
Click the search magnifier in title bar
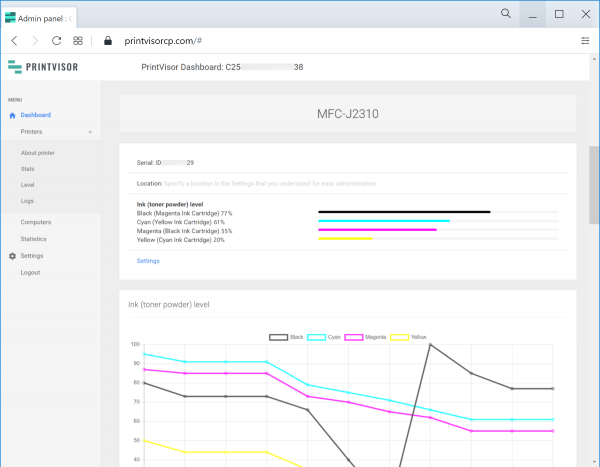[x=506, y=14]
